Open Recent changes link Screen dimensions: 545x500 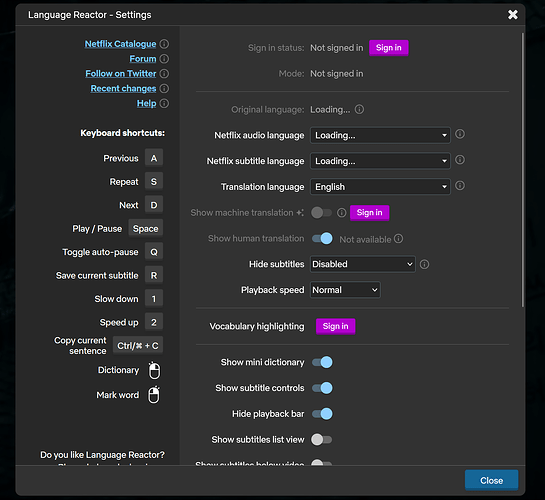pyautogui.click(x=123, y=89)
